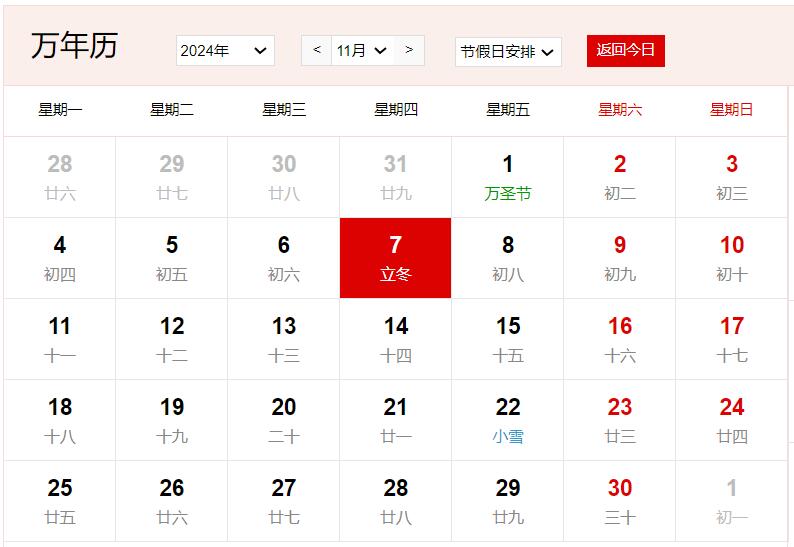Select November 26 廿六 in last row
Viewport: 794px width, 547px height.
point(172,501)
